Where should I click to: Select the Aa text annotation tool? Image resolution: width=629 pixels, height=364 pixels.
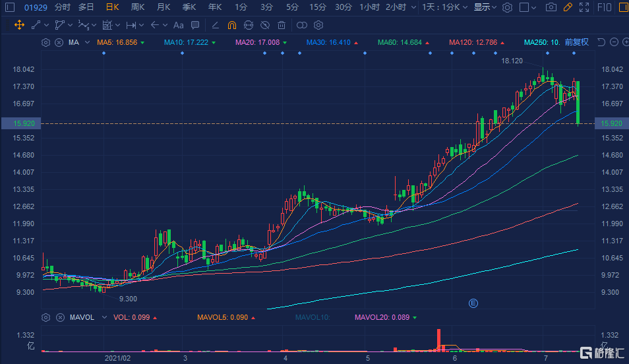178,25
